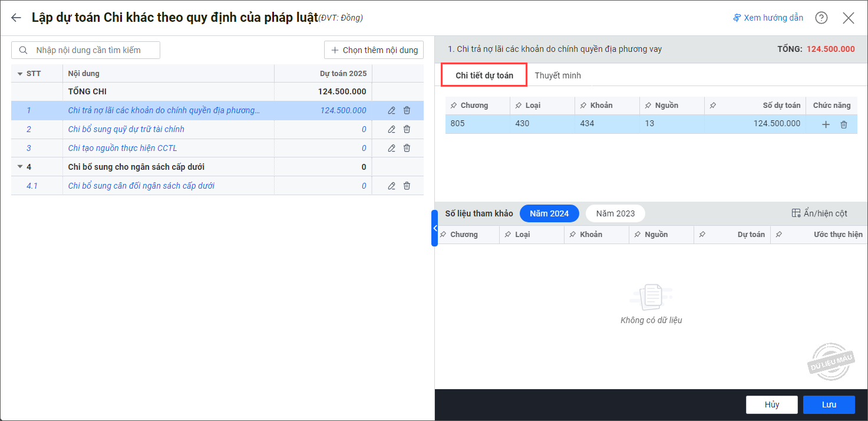Collapse row 4 'Chi bổ sung cho ngân sách cấp dưới'
Screen dimensions: 868x421
pyautogui.click(x=20, y=167)
